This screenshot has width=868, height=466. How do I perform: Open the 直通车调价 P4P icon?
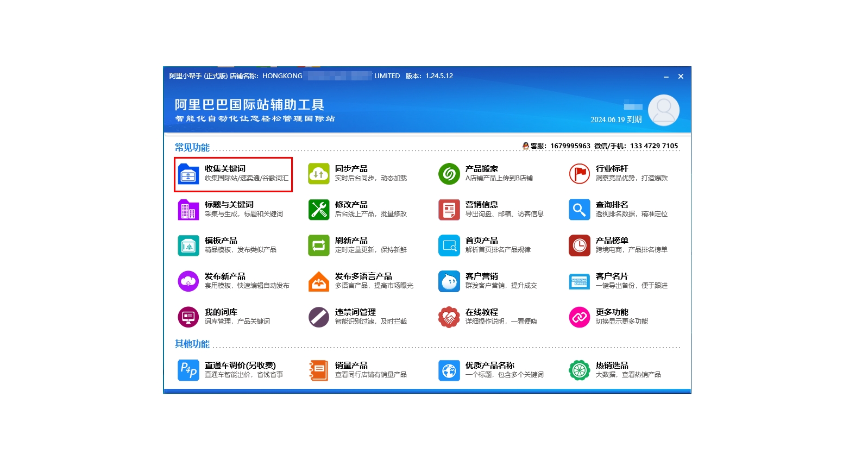(188, 370)
